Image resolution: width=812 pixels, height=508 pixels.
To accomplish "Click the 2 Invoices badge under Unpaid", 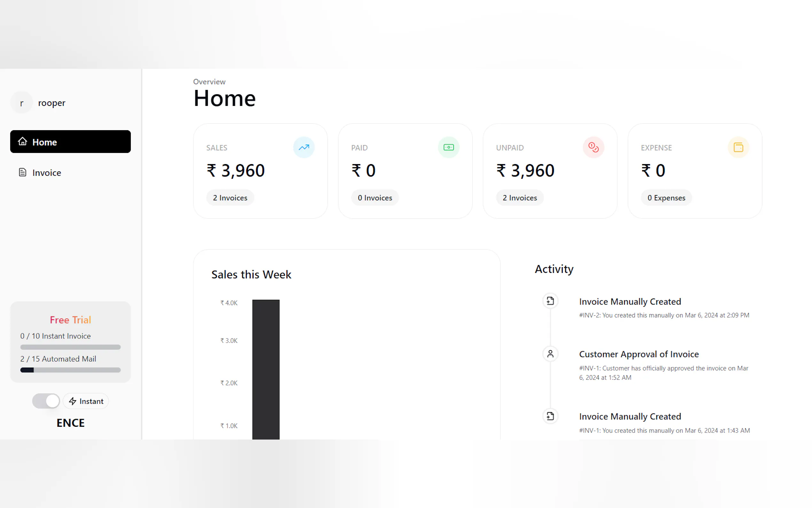I will pos(519,198).
